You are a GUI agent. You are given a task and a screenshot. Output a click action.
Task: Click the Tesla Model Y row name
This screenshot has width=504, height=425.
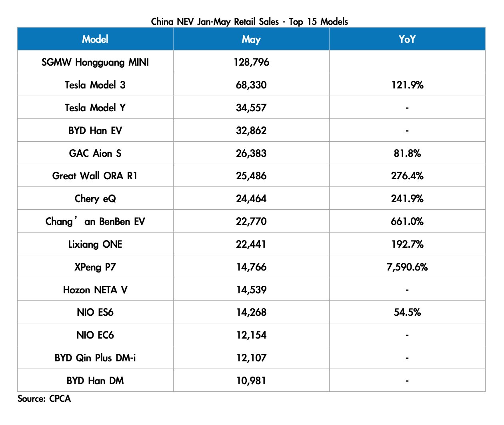(x=95, y=108)
